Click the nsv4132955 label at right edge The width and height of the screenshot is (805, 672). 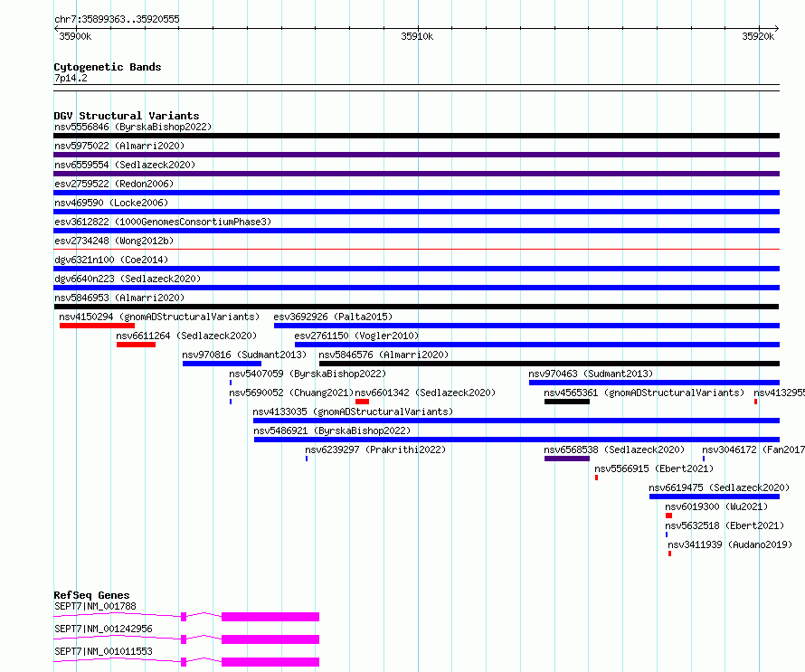click(780, 393)
